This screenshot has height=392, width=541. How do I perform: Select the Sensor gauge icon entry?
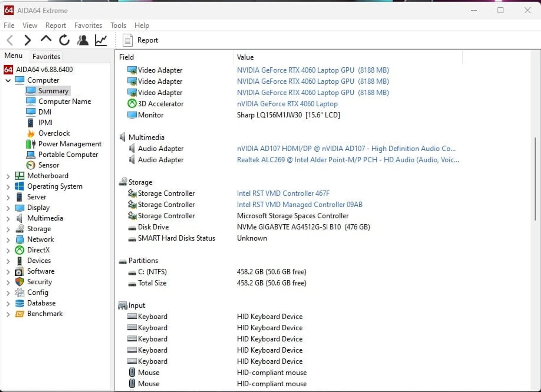31,165
